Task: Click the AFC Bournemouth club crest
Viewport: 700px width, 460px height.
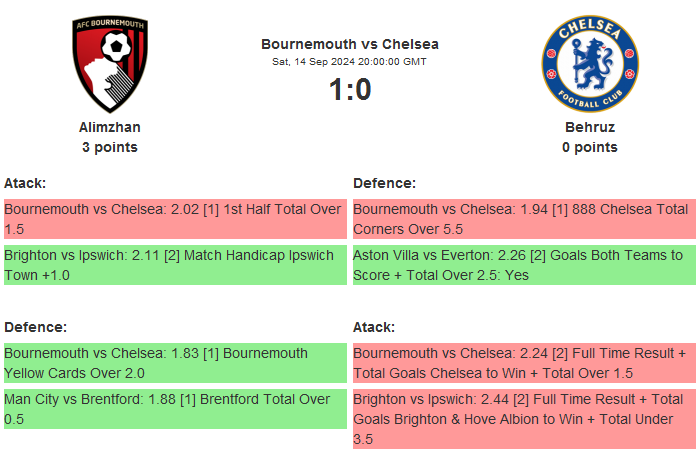Action: [110, 64]
